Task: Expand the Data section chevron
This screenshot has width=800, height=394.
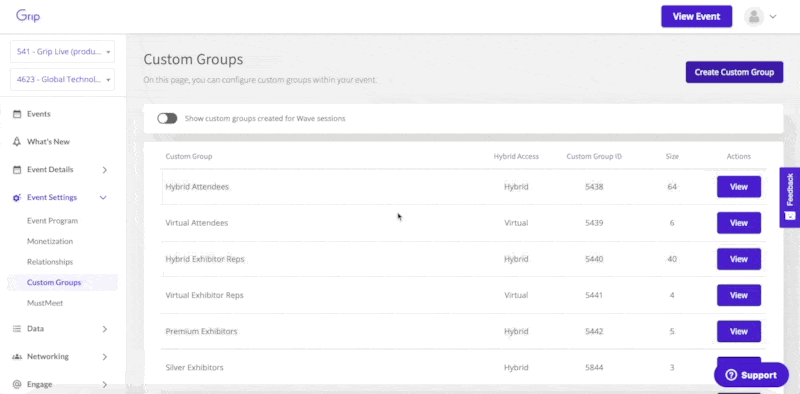Action: click(105, 329)
